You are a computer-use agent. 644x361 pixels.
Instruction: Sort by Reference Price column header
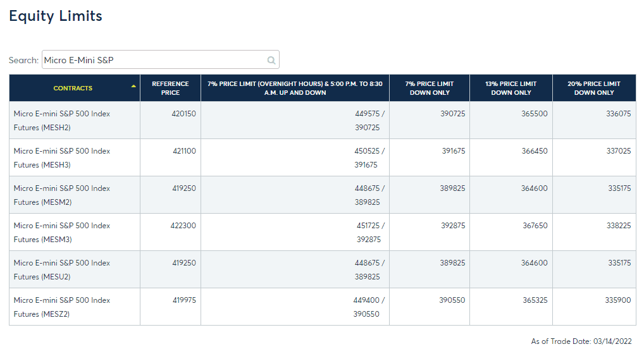click(x=170, y=88)
